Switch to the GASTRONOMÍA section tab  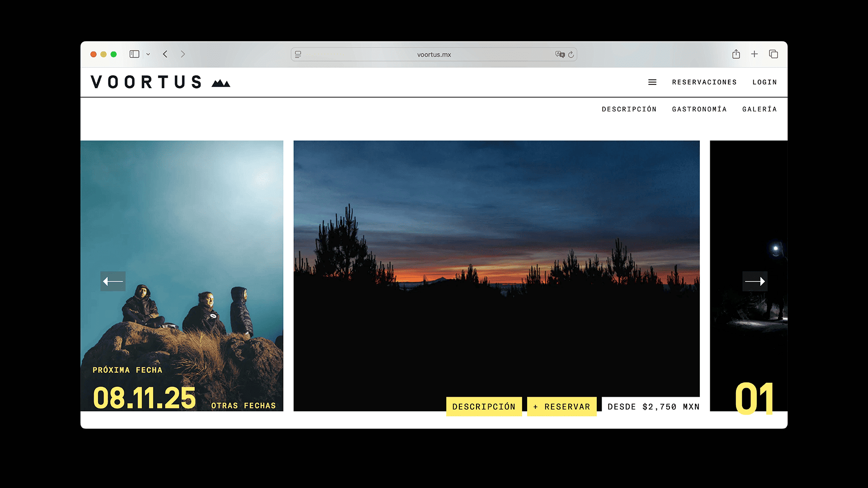(699, 109)
